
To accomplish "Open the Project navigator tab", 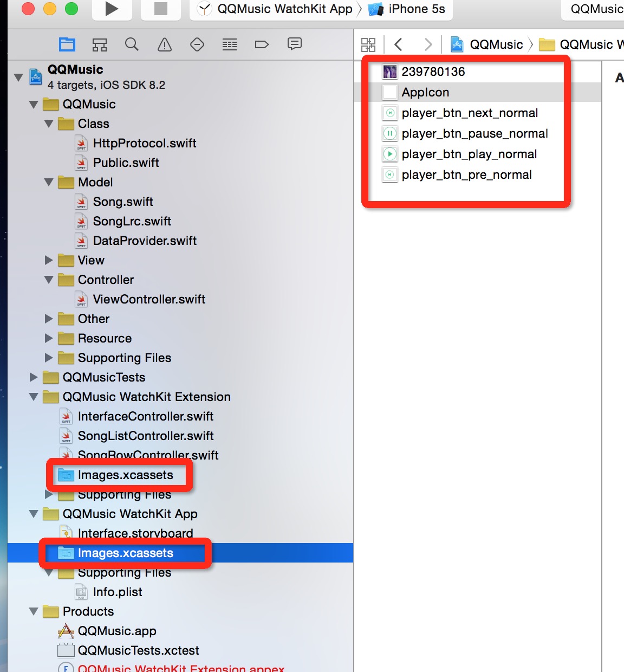I will pos(67,44).
